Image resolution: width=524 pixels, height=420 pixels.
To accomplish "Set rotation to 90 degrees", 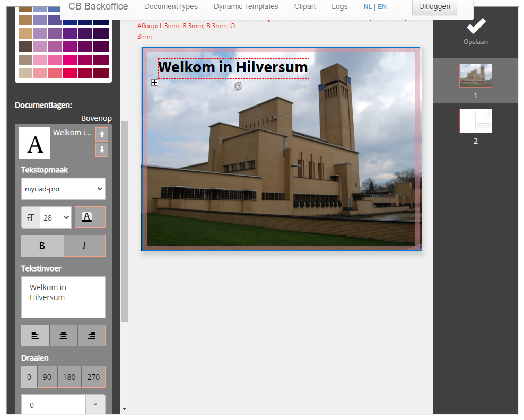I will (x=47, y=377).
